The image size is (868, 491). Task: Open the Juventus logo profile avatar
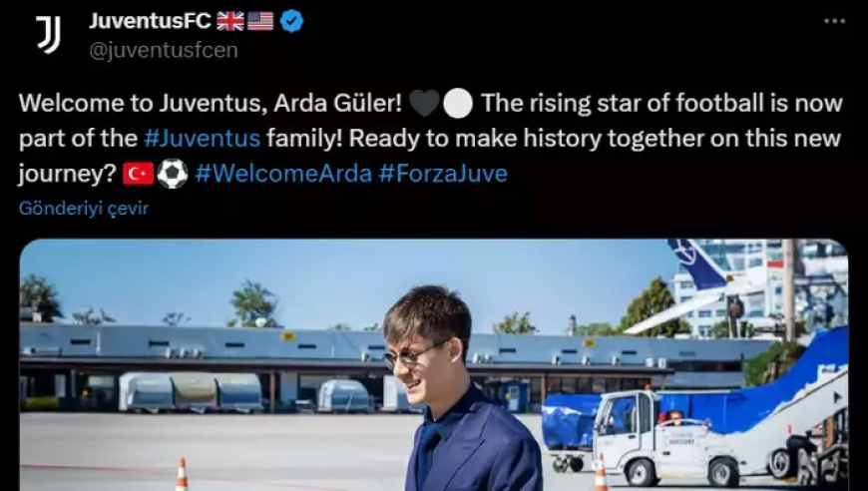[x=48, y=34]
